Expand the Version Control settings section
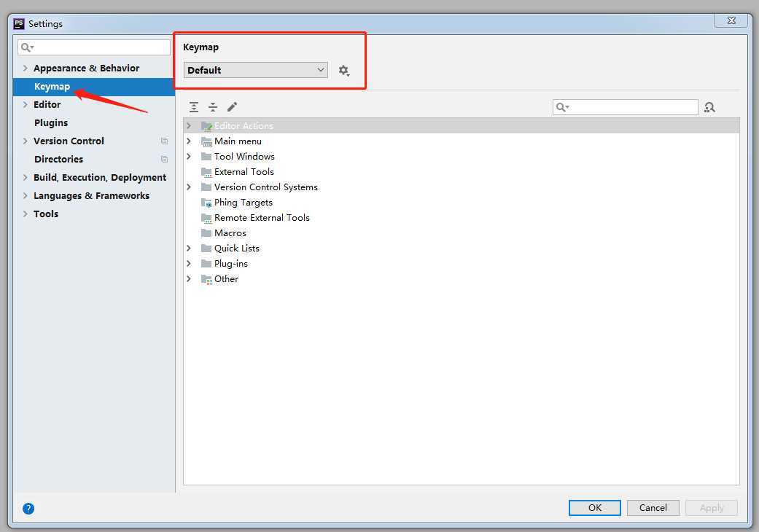759x532 pixels. coord(26,141)
